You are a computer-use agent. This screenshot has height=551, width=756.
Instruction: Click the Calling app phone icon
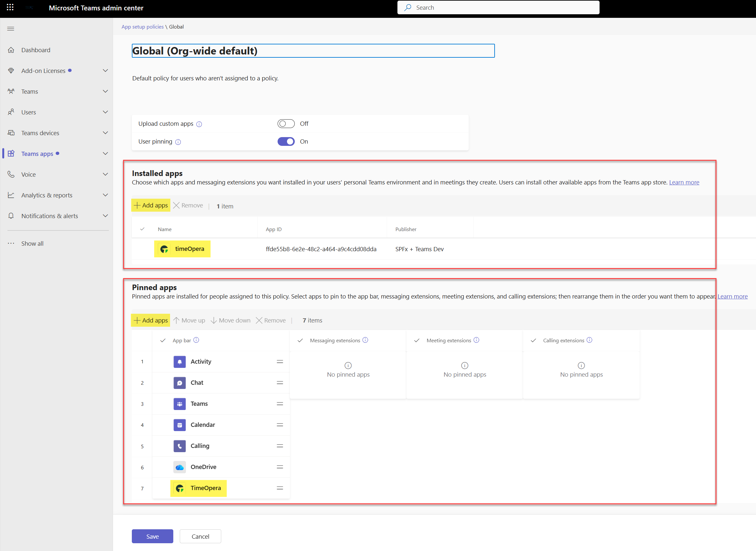tap(180, 446)
